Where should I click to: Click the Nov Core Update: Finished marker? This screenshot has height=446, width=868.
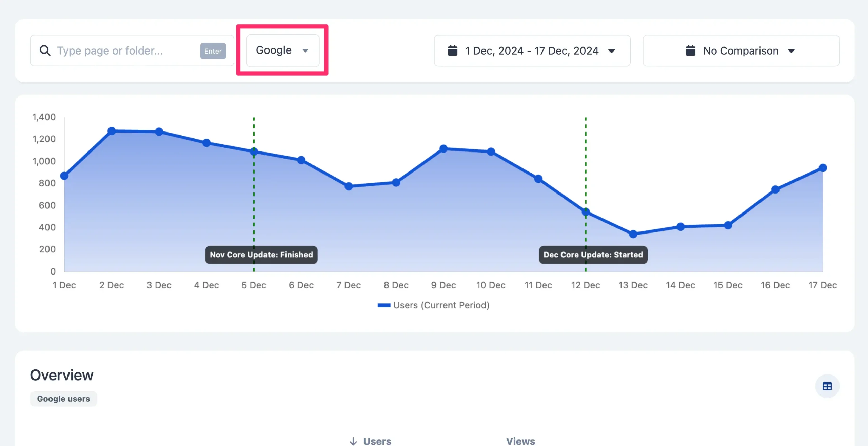pos(261,255)
